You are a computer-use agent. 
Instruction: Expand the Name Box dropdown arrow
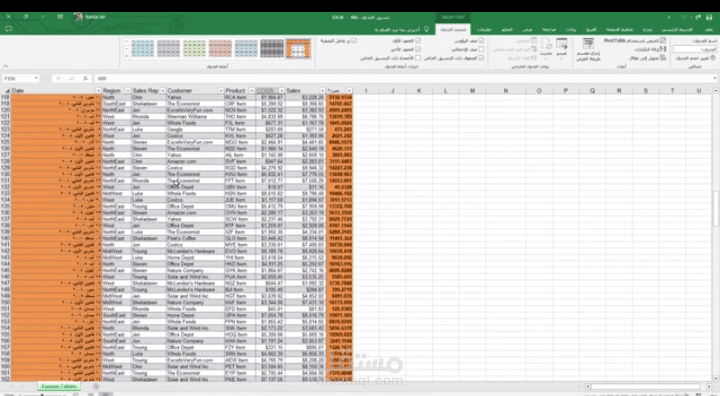coord(36,79)
